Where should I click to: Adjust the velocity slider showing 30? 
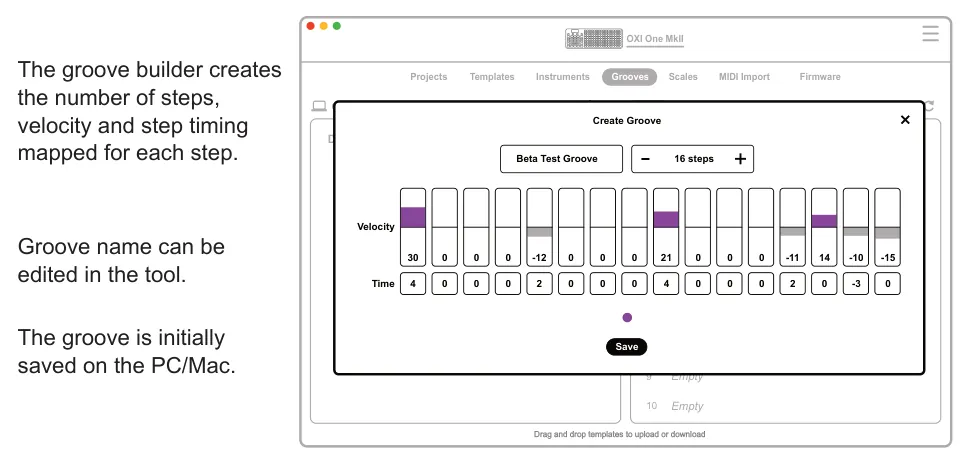click(x=413, y=227)
